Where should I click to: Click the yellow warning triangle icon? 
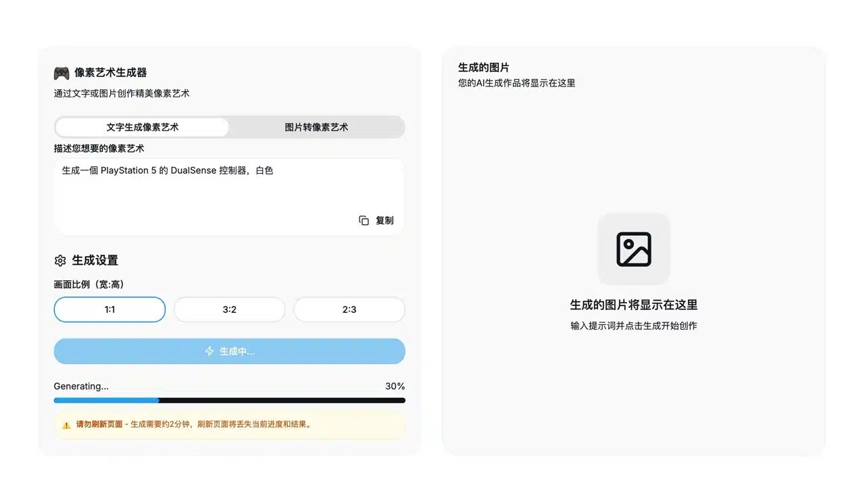tap(66, 425)
